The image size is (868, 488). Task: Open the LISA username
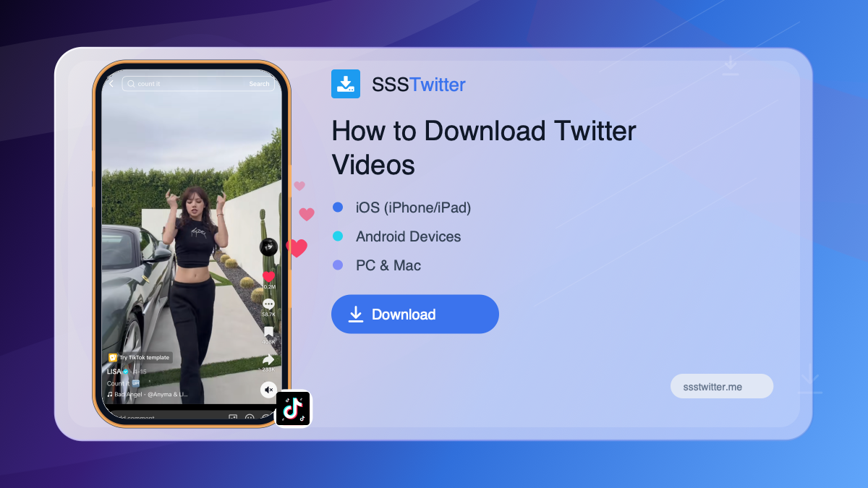[114, 372]
